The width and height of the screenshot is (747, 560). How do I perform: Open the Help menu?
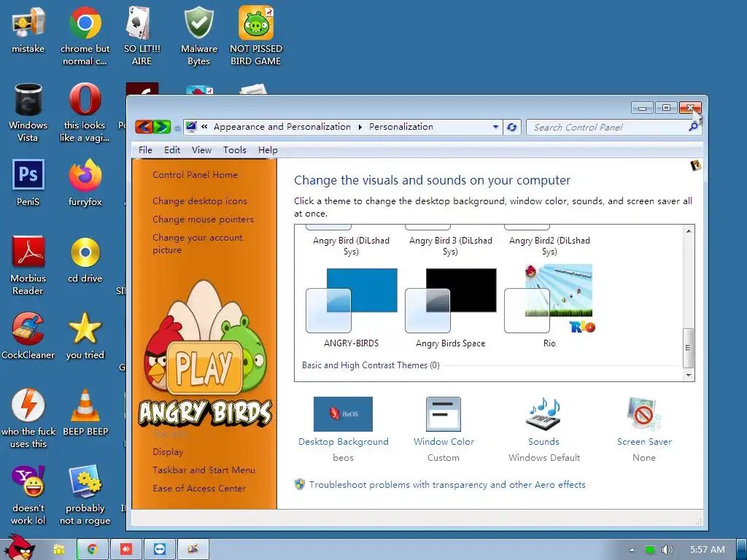point(268,150)
